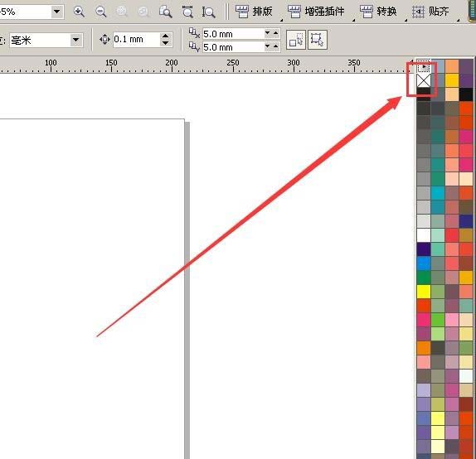Open the 毫米 units dropdown
Screen dimensions: 476x459
[76, 40]
